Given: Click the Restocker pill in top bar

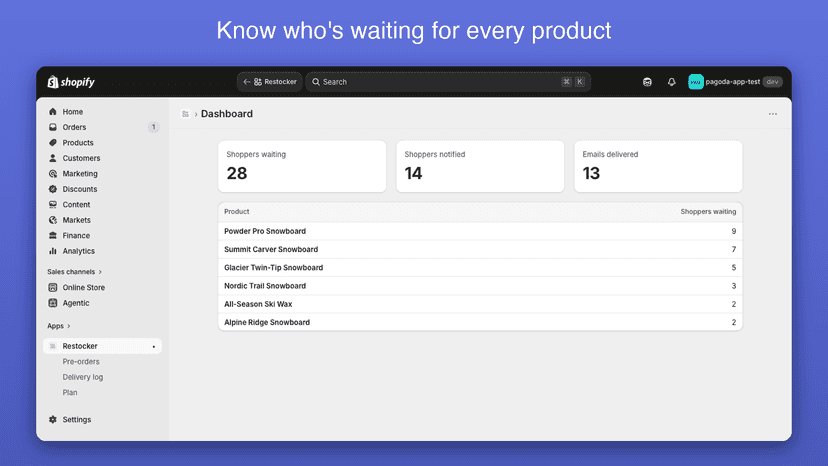Looking at the screenshot, I should [270, 82].
